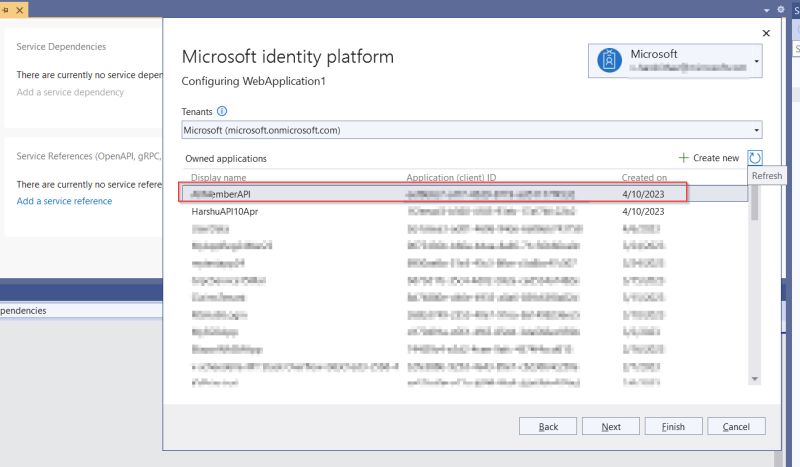Viewport: 800px width, 467px height.
Task: Click Add a service dependency link
Action: (70, 92)
